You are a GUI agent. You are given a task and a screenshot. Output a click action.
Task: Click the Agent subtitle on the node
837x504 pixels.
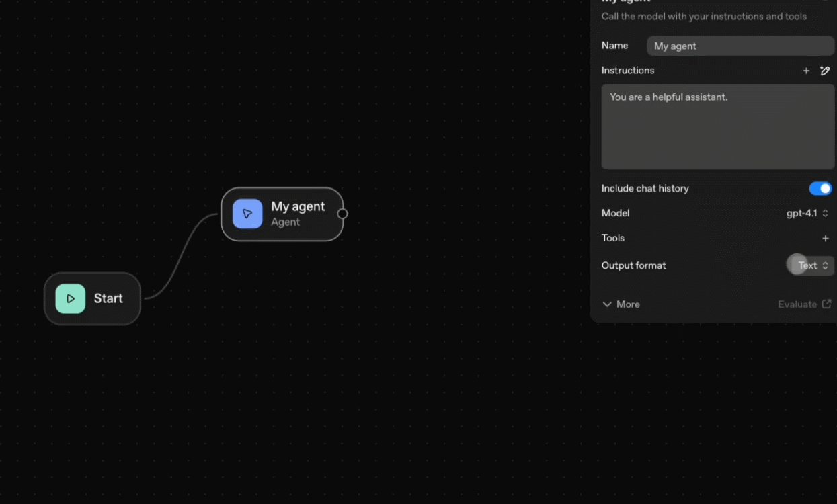pos(285,222)
